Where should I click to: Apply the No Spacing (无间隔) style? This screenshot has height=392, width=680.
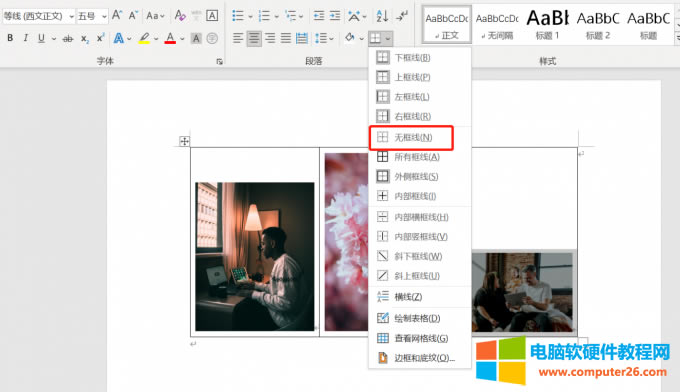[x=497, y=24]
